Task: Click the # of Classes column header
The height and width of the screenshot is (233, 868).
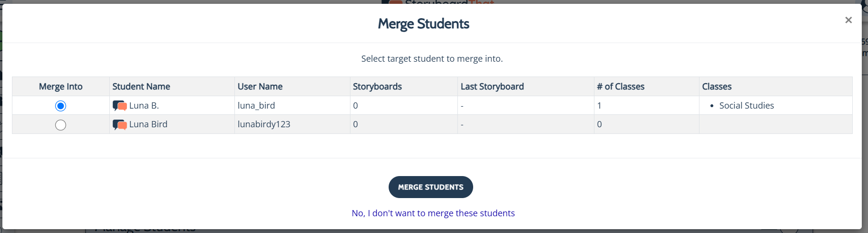Action: 621,87
